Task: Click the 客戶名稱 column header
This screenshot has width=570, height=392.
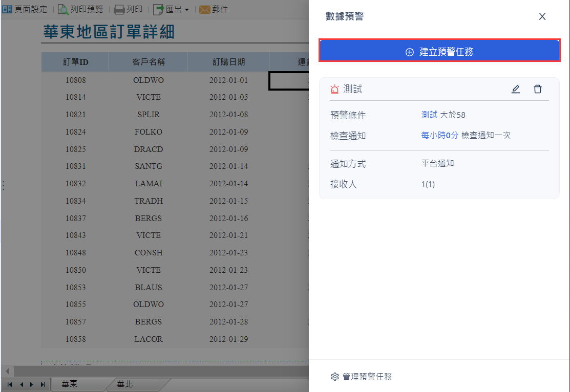Action: (x=149, y=62)
